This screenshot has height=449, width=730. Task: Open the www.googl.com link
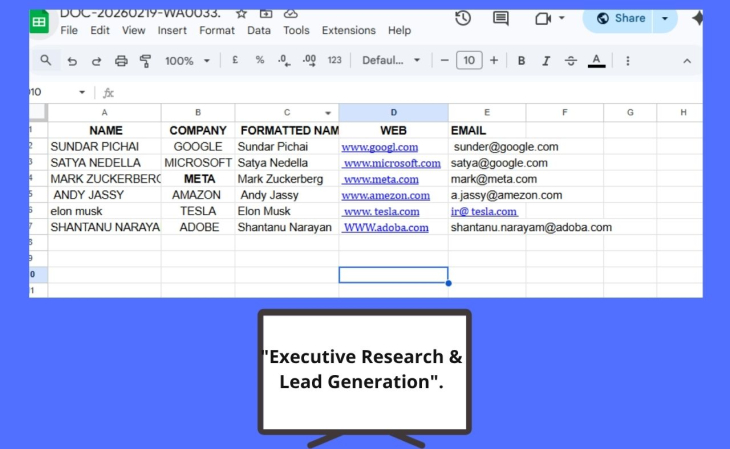point(379,147)
